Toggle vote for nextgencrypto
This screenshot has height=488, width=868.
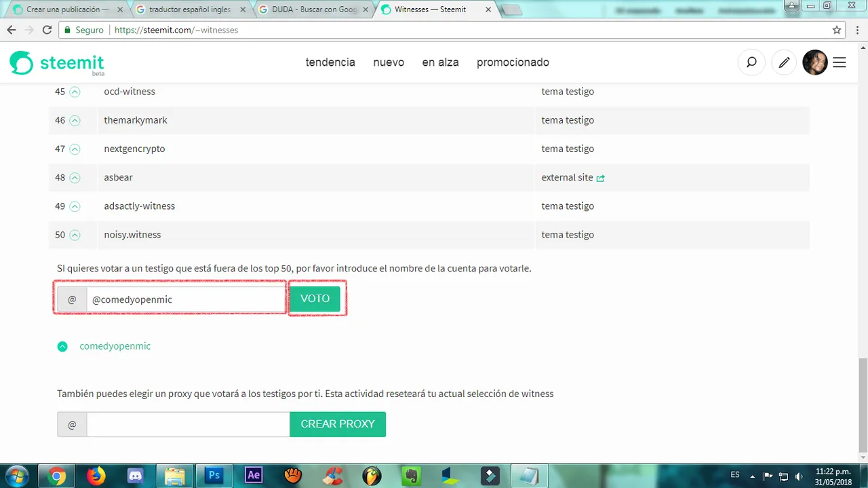[x=75, y=149]
